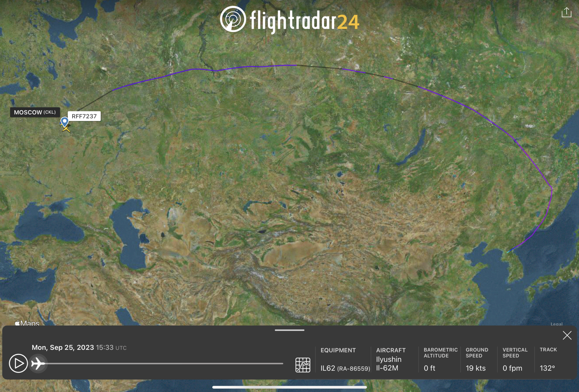
Task: Click the Track 132° value
Action: pos(547,368)
